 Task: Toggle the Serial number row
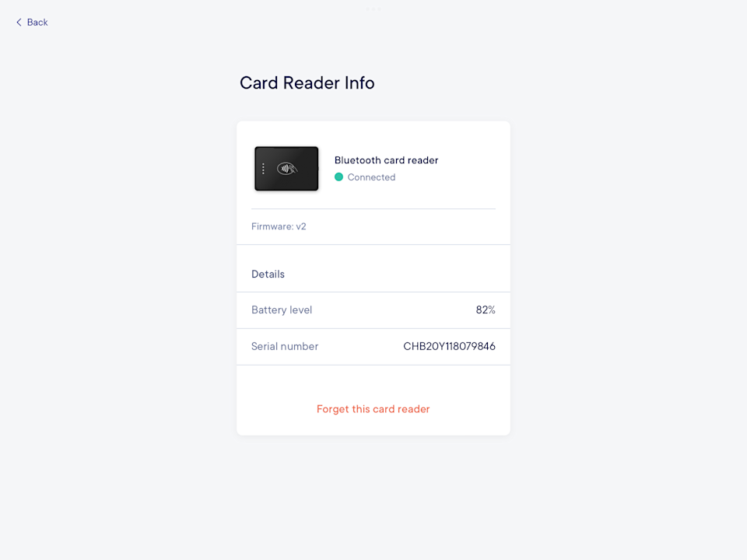[373, 346]
